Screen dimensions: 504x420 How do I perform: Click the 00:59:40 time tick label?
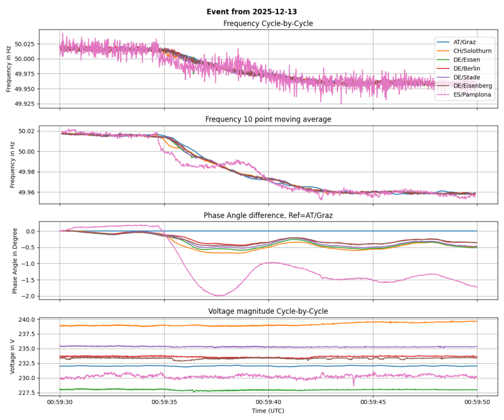pyautogui.click(x=268, y=402)
